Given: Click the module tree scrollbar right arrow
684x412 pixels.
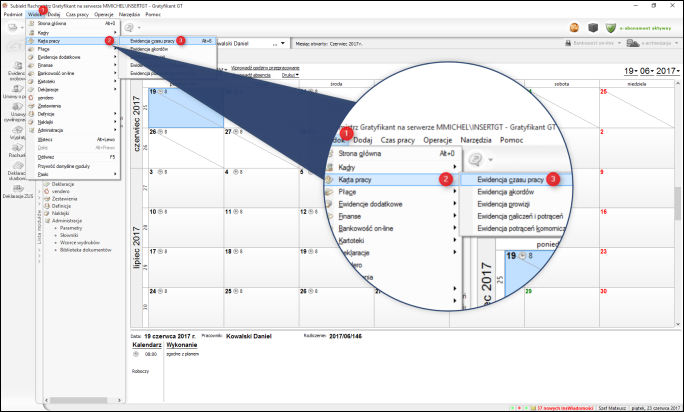Looking at the screenshot, I should click(x=119, y=400).
